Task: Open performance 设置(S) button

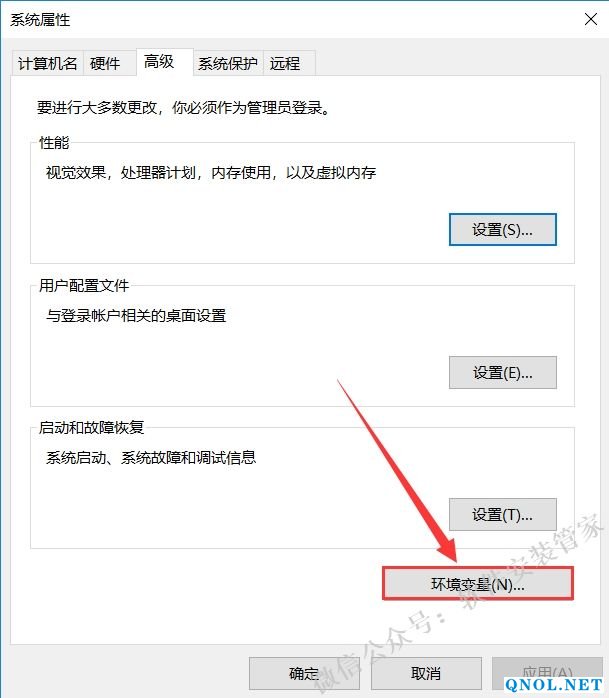Action: 503,230
